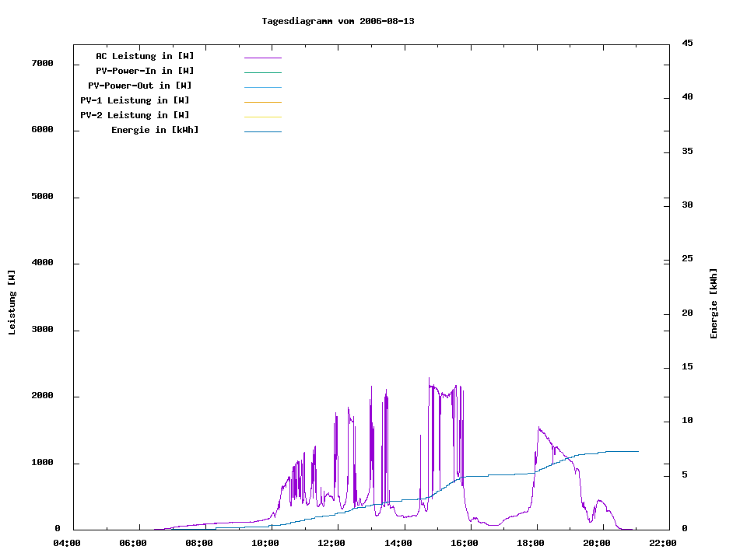The width and height of the screenshot is (747, 560).
Task: Click the 2000 value on the power axis
Action: pos(42,396)
